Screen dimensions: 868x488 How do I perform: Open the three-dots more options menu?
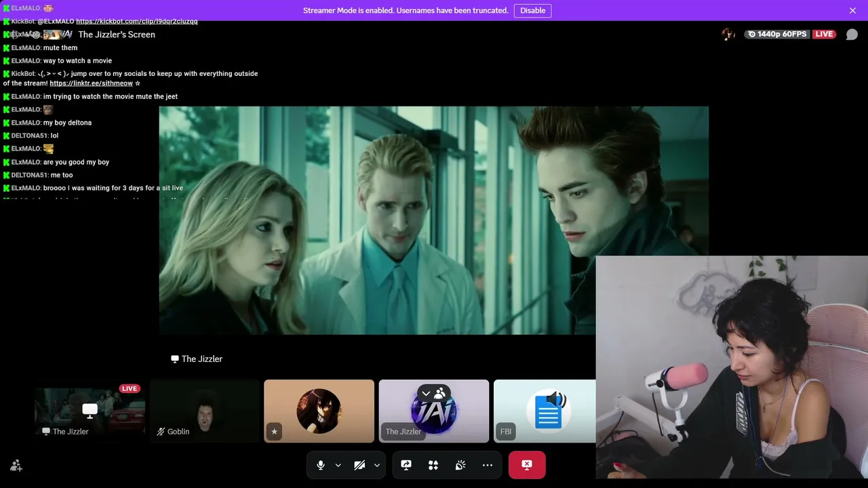point(488,465)
